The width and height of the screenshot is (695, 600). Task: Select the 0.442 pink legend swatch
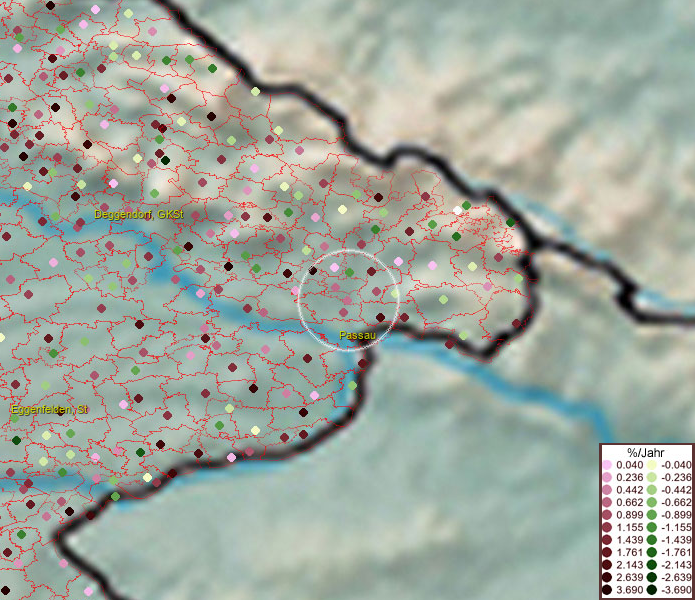tap(607, 490)
